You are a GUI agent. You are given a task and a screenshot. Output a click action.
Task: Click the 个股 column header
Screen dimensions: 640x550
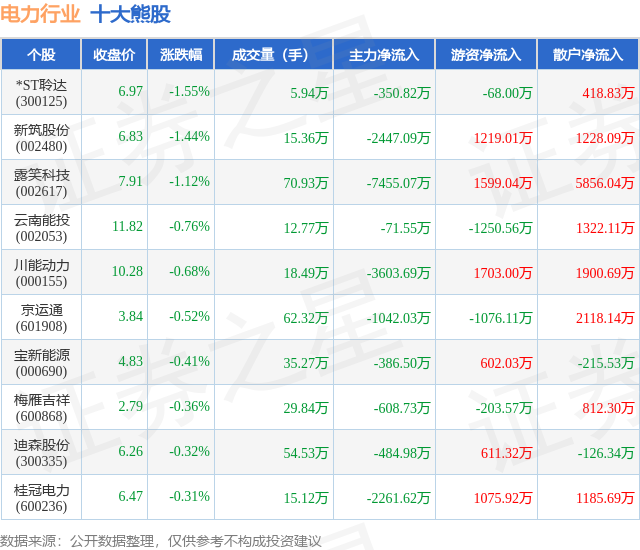click(41, 55)
